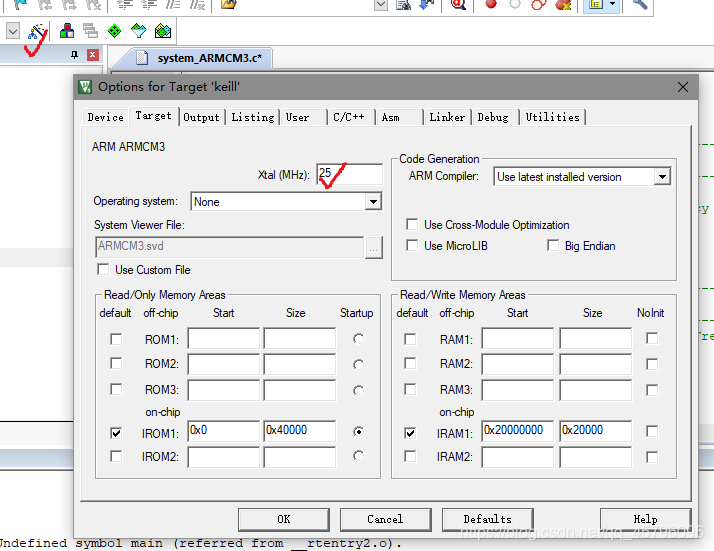
Task: Enable the Use Custom File checkbox
Action: (x=103, y=269)
